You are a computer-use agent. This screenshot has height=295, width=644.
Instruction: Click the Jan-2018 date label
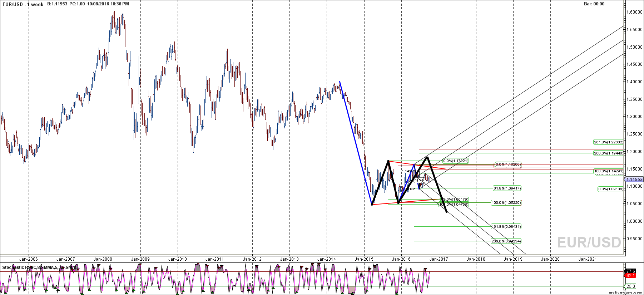tap(476, 259)
